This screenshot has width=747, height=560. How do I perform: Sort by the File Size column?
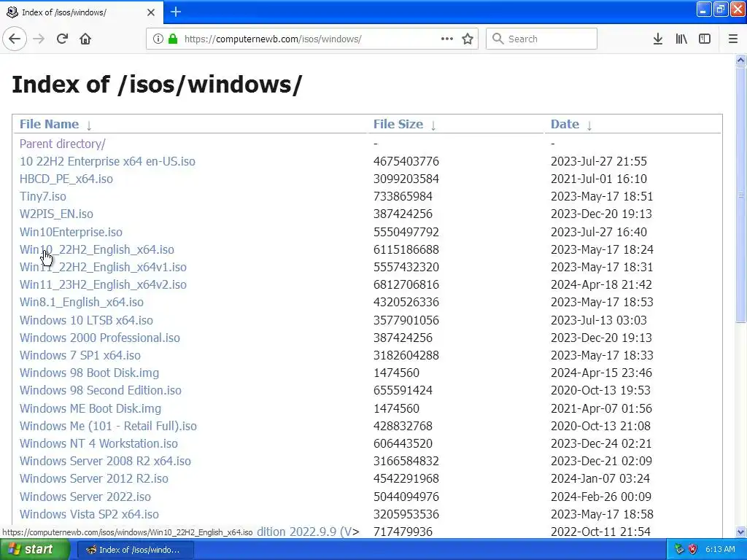tap(398, 124)
